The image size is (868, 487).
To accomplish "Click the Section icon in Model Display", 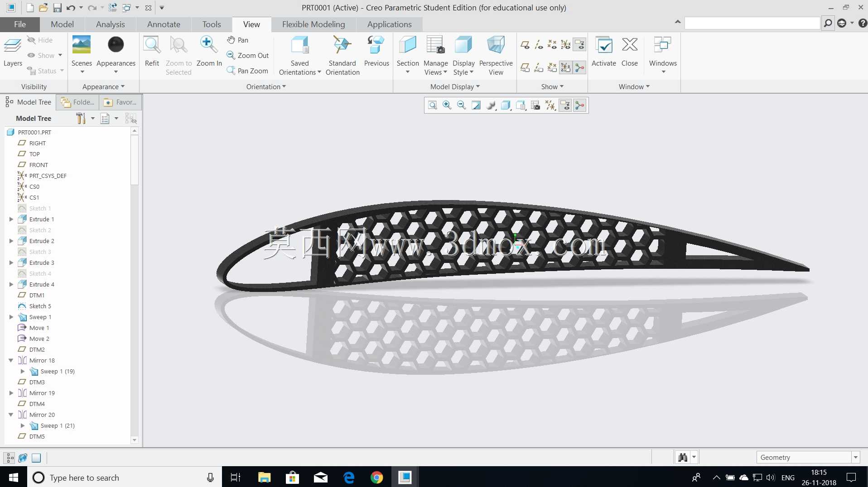I will 408,45.
